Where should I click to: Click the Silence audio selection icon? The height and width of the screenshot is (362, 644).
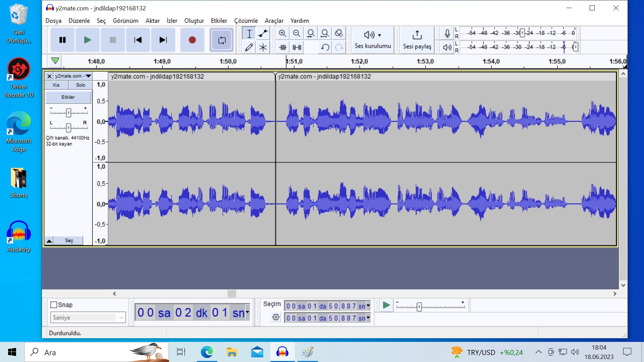coord(297,47)
